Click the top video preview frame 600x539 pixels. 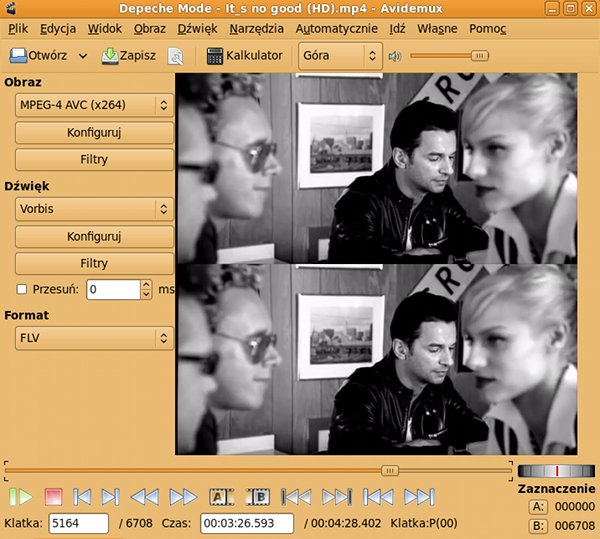pos(376,168)
